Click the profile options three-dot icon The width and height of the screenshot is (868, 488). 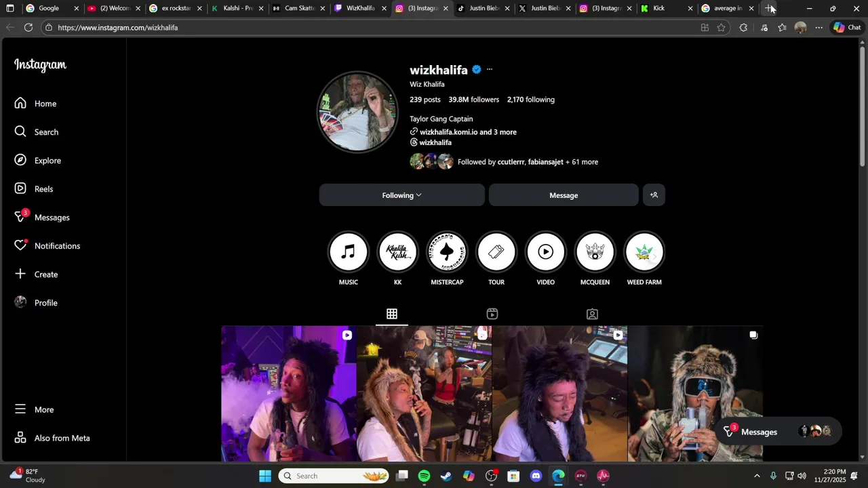(490, 70)
